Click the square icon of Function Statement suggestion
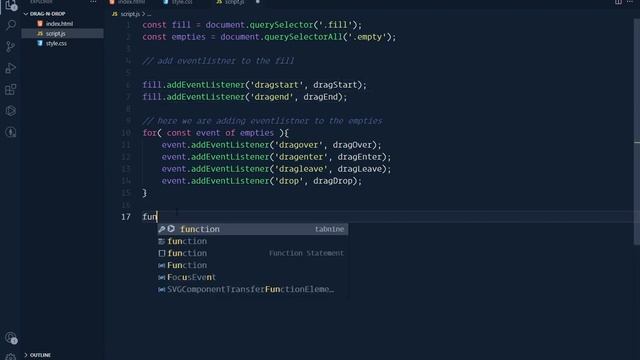 coord(162,253)
